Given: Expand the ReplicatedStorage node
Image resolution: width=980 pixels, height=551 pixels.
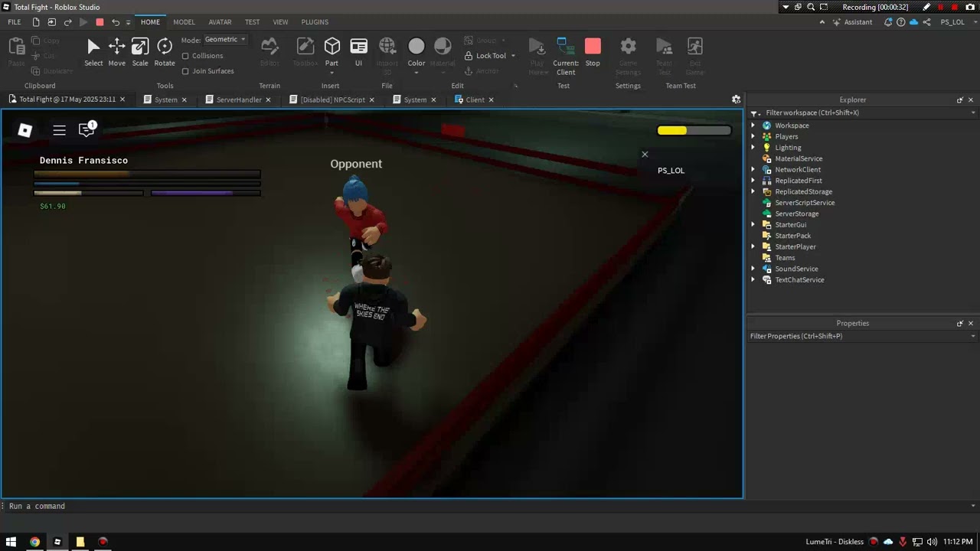Looking at the screenshot, I should [x=753, y=191].
